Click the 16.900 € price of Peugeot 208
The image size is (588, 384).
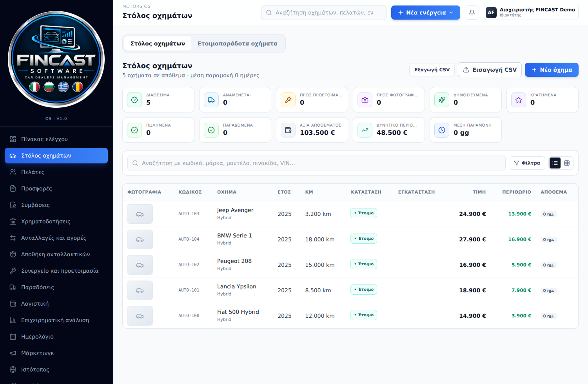tap(472, 265)
